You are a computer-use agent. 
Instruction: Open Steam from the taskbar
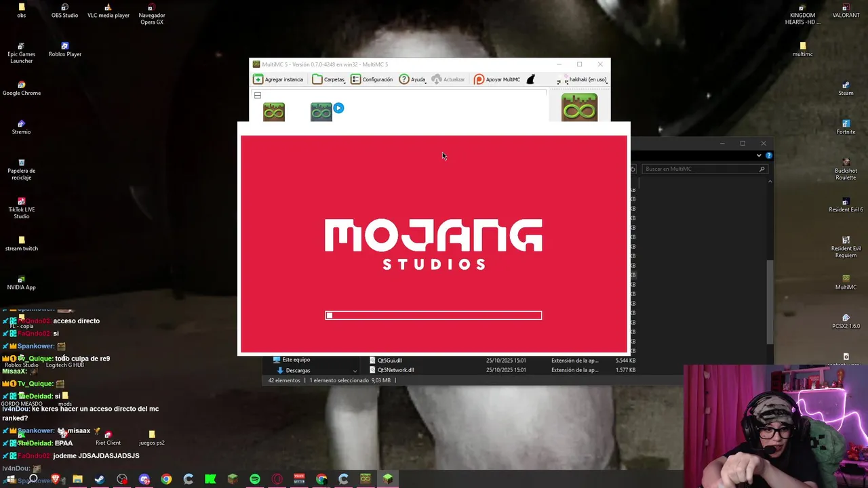[x=100, y=479]
